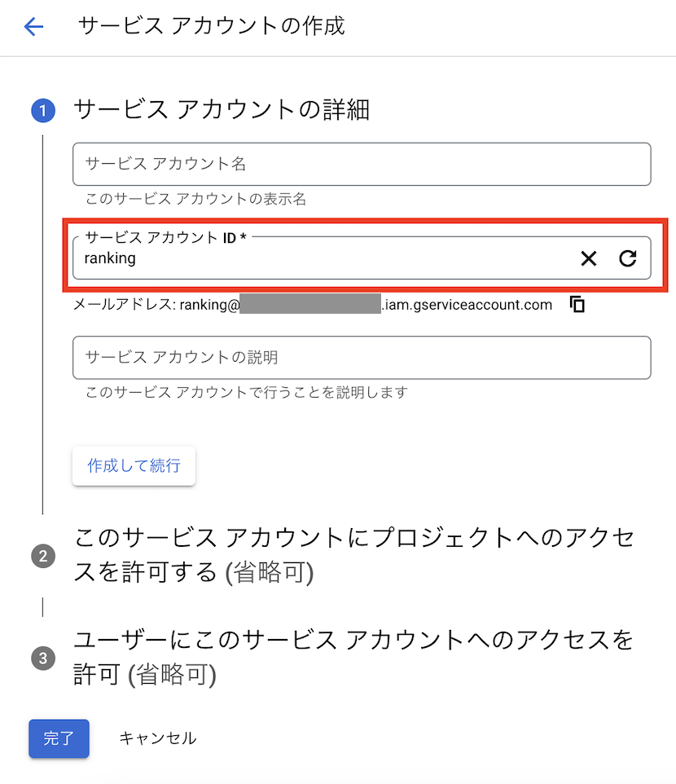Focus the サービス アカウントの説明 field

[361, 358]
